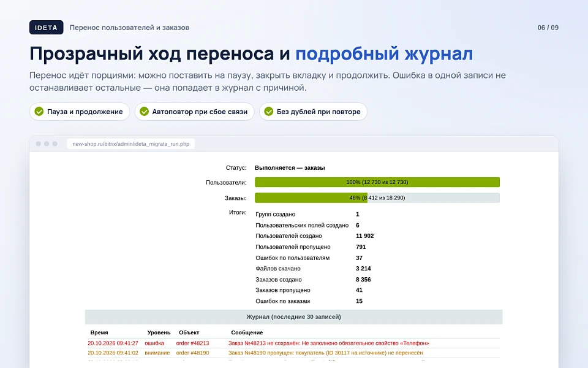Viewport: 588px width, 368px height.
Task: Click the Пользователи 100% progress bar
Action: [377, 182]
